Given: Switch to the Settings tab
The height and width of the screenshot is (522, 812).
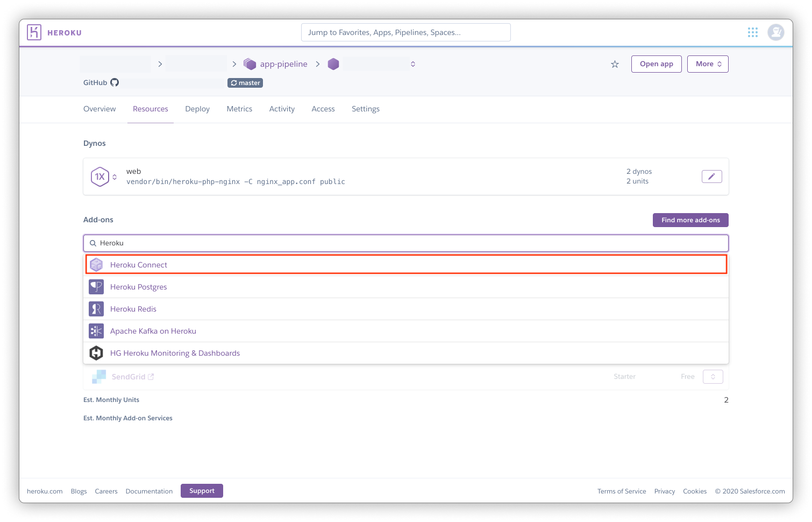Looking at the screenshot, I should 366,109.
